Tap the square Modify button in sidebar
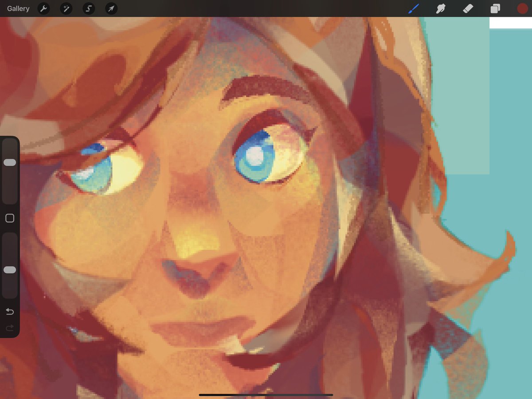The width and height of the screenshot is (532, 399). tap(10, 218)
